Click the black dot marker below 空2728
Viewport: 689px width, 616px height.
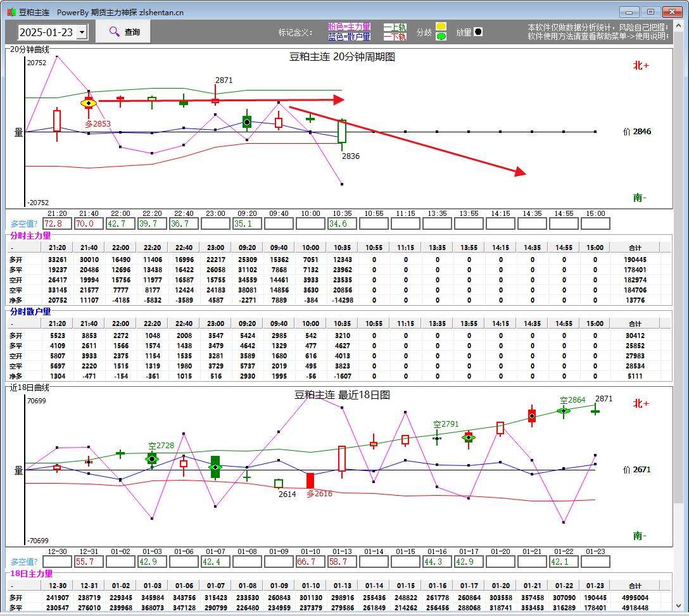152,458
